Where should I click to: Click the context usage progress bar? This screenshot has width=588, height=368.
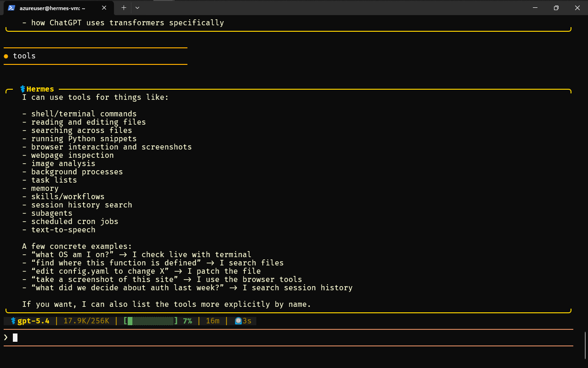[x=151, y=321]
